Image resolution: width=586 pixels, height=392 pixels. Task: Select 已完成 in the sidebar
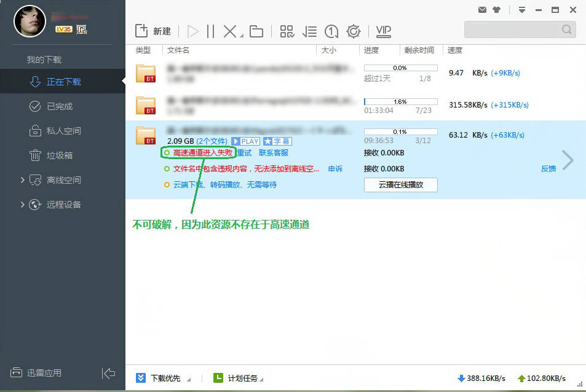point(59,106)
